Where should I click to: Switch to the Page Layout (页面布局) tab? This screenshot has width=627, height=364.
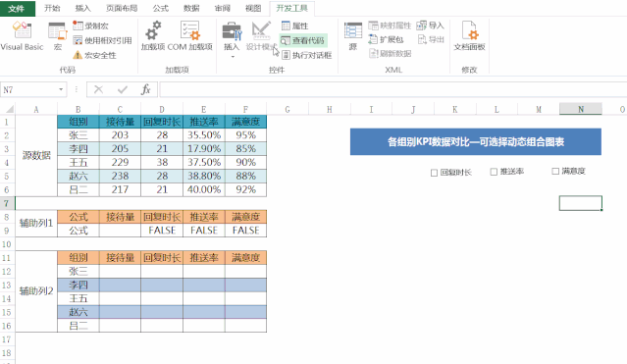click(x=122, y=8)
